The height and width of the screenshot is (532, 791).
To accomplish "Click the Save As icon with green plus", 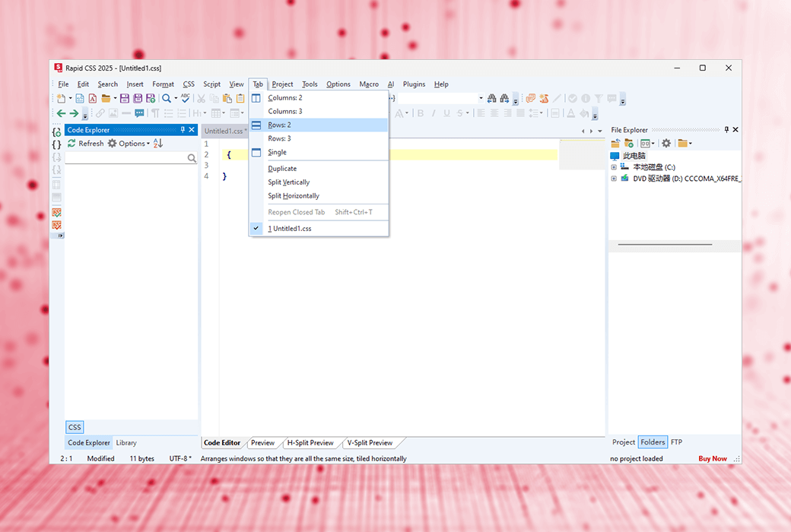I will [151, 98].
